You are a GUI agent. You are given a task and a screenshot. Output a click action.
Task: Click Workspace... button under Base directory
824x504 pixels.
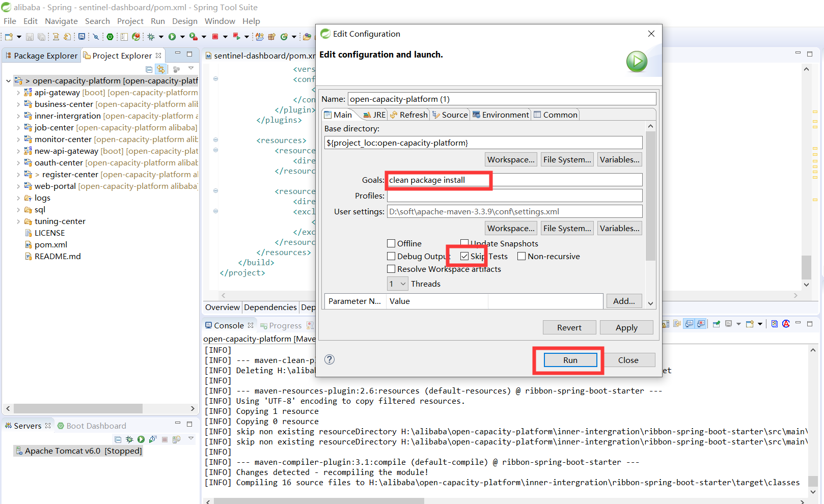[511, 159]
